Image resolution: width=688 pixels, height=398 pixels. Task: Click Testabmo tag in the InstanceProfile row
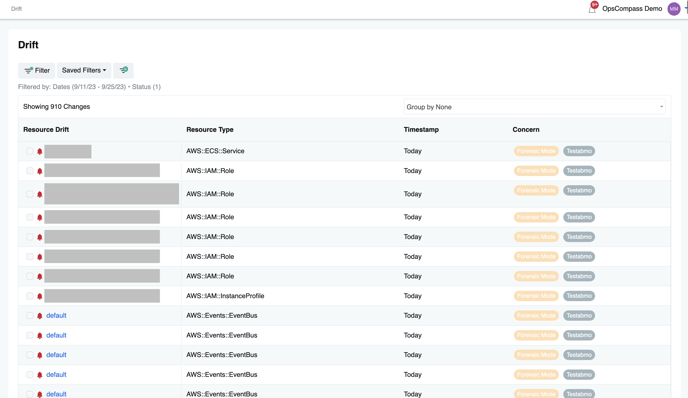[579, 296]
